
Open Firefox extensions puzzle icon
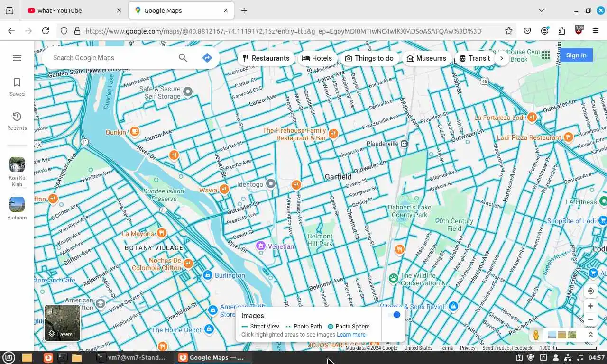[x=562, y=31]
